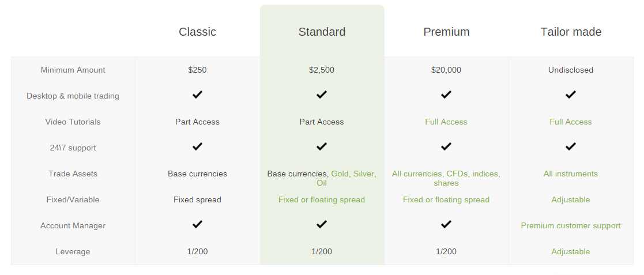The image size is (644, 275).
Task: Click Tailor made's All instruments text
Action: coord(571,174)
